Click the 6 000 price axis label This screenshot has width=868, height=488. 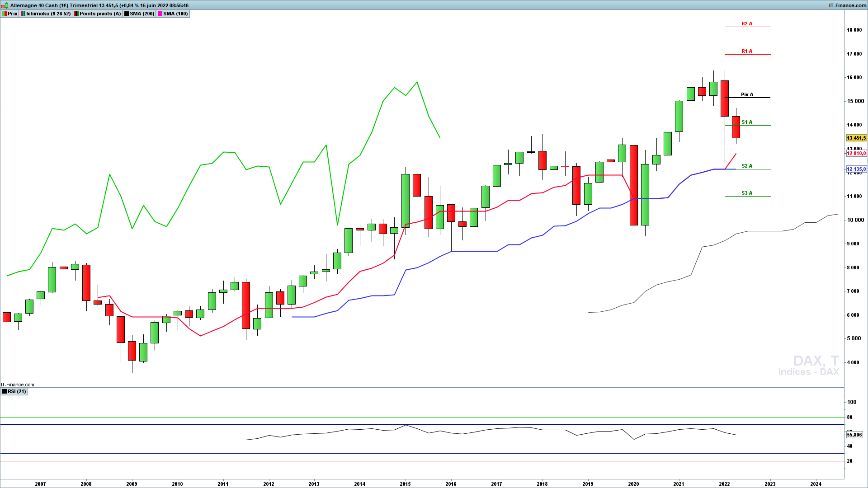pyautogui.click(x=853, y=315)
